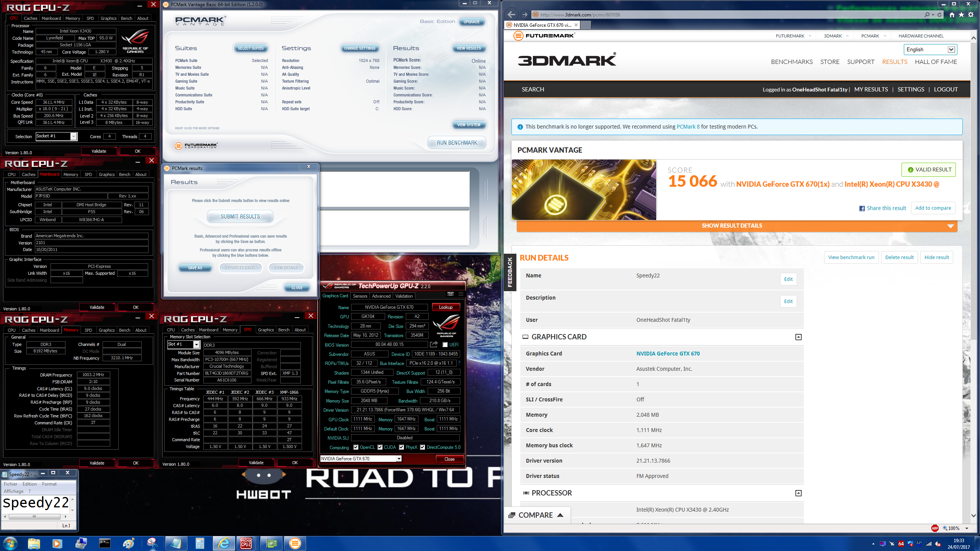Click the Facebook share icon
980x551 pixels.
coord(862,209)
